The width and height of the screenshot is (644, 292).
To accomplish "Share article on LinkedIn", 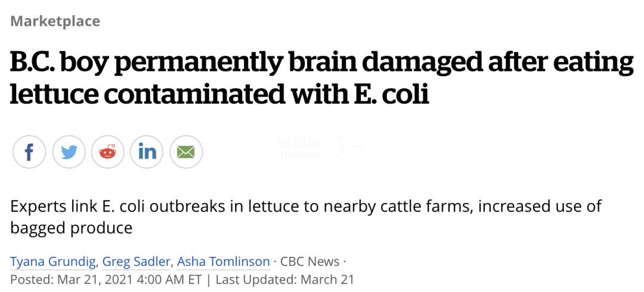I will click(147, 152).
